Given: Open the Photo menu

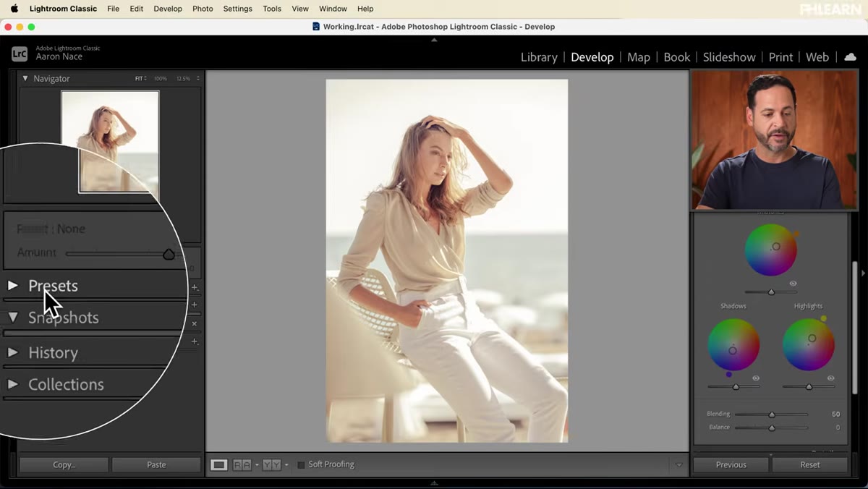Looking at the screenshot, I should 203,9.
